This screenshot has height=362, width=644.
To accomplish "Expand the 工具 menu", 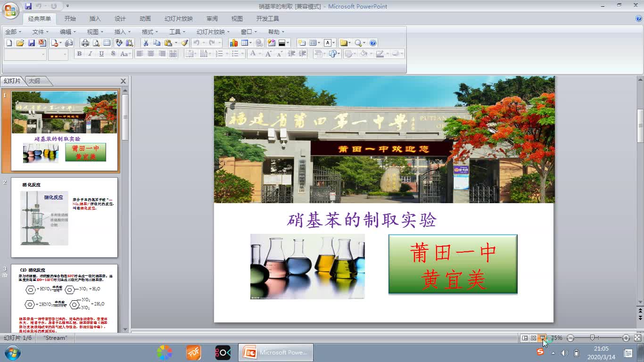I will click(x=177, y=32).
